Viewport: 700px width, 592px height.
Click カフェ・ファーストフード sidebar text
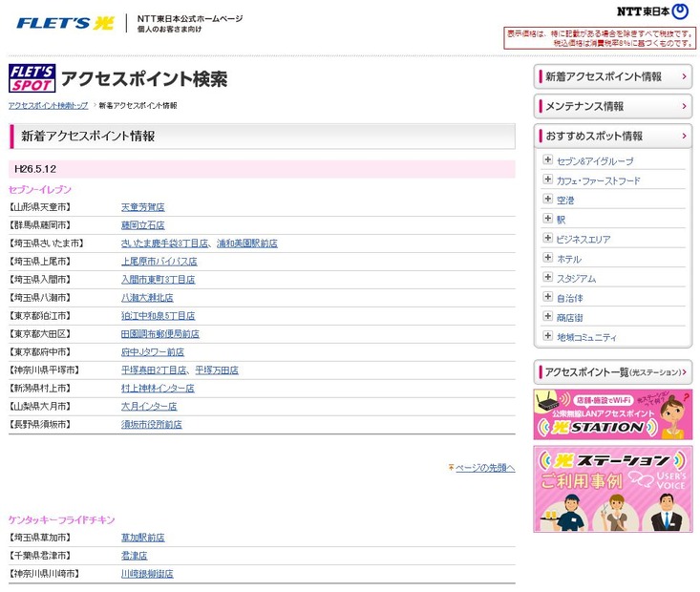coord(598,180)
